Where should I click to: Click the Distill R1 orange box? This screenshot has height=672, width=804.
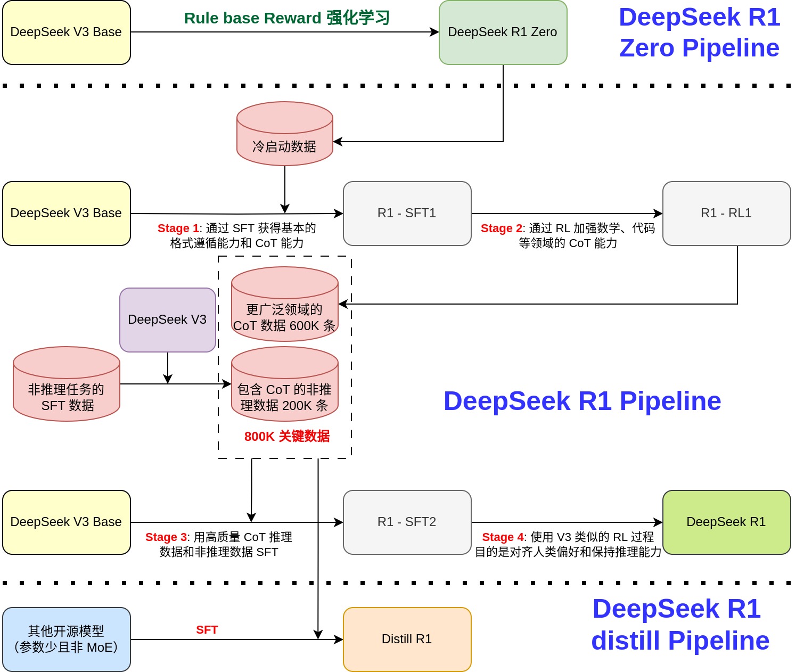tap(407, 640)
